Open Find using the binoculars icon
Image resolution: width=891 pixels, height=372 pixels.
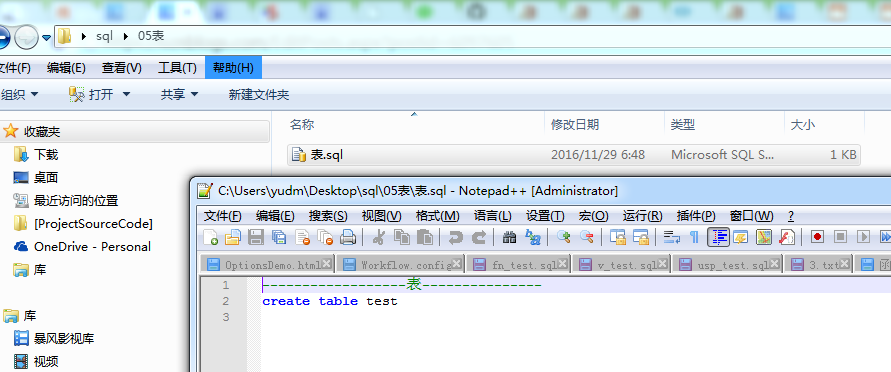(510, 237)
